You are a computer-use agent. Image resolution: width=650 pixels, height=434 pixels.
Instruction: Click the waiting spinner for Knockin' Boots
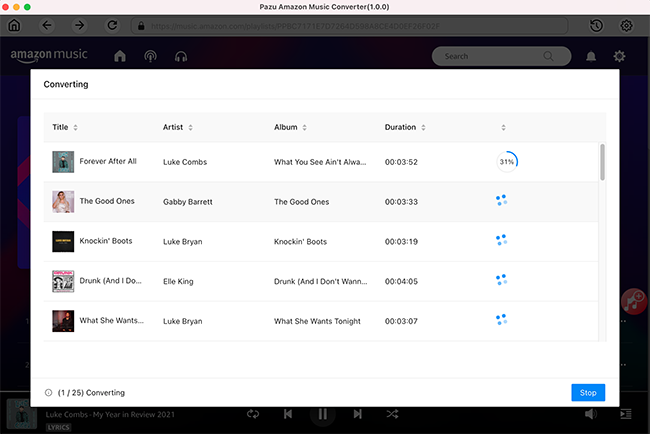pyautogui.click(x=502, y=240)
